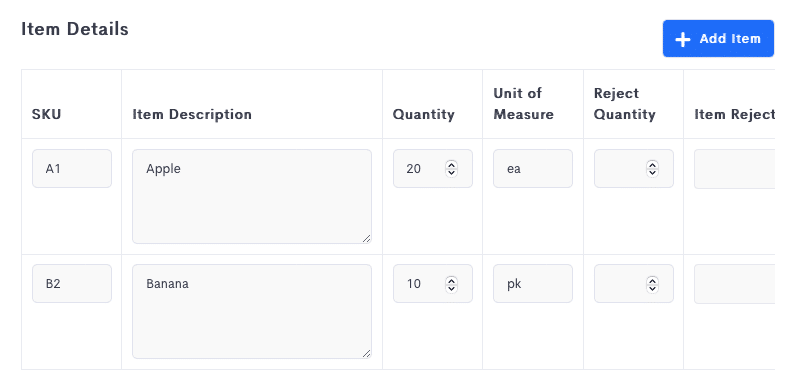This screenshot has height=370, width=796.
Task: Decrease reject quantity for Banana row
Action: pos(652,288)
